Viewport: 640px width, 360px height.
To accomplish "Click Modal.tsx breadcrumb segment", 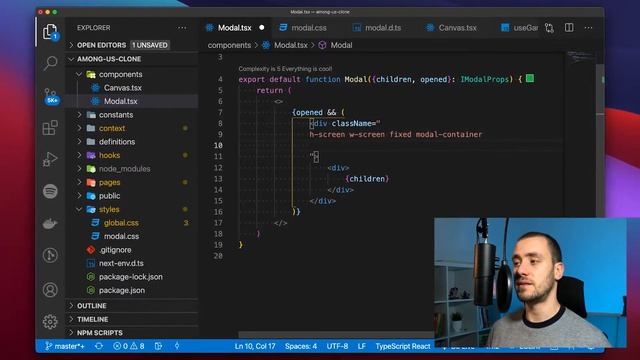I will [285, 45].
